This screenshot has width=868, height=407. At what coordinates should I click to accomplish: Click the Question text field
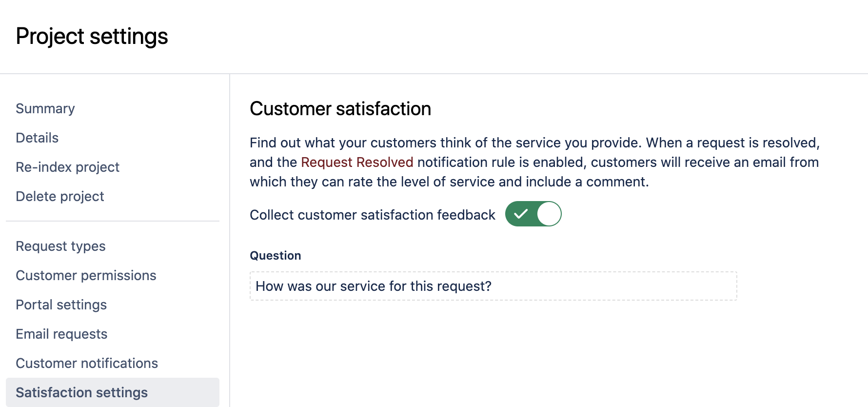(493, 286)
